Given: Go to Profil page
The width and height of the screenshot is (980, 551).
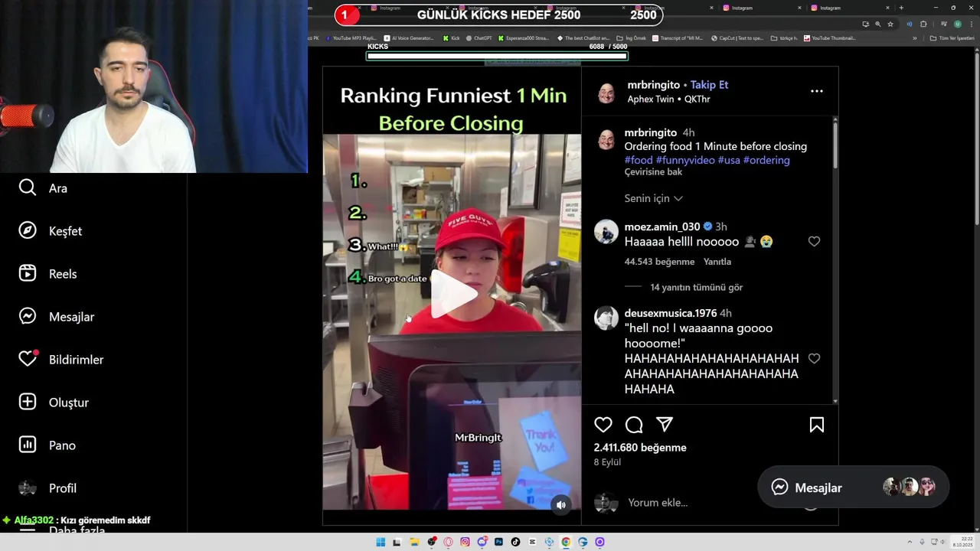Looking at the screenshot, I should 47,488.
